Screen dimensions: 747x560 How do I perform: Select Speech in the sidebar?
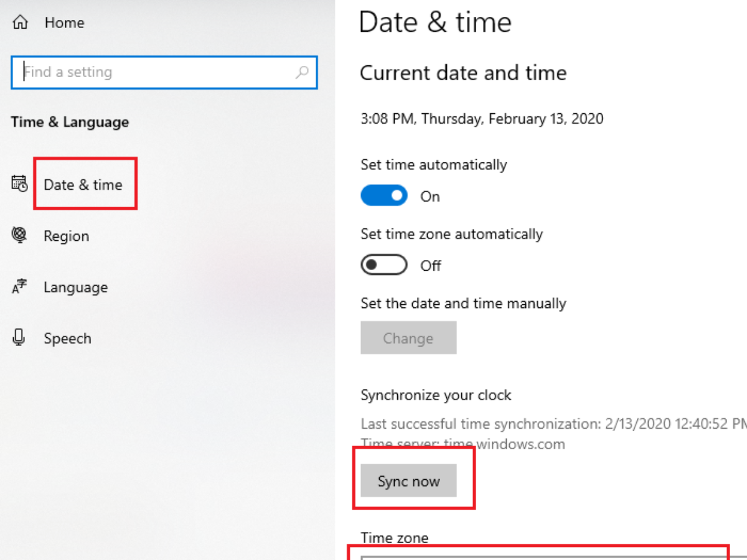67,338
